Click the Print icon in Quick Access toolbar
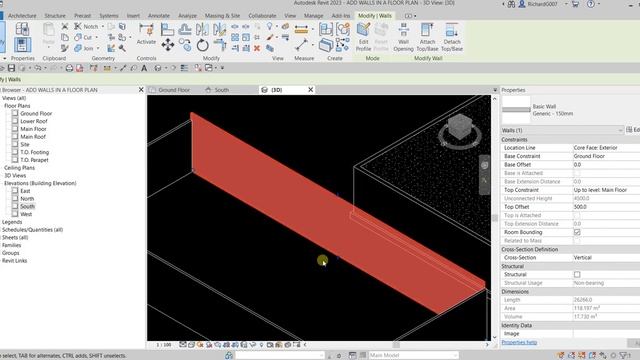 [69, 68]
